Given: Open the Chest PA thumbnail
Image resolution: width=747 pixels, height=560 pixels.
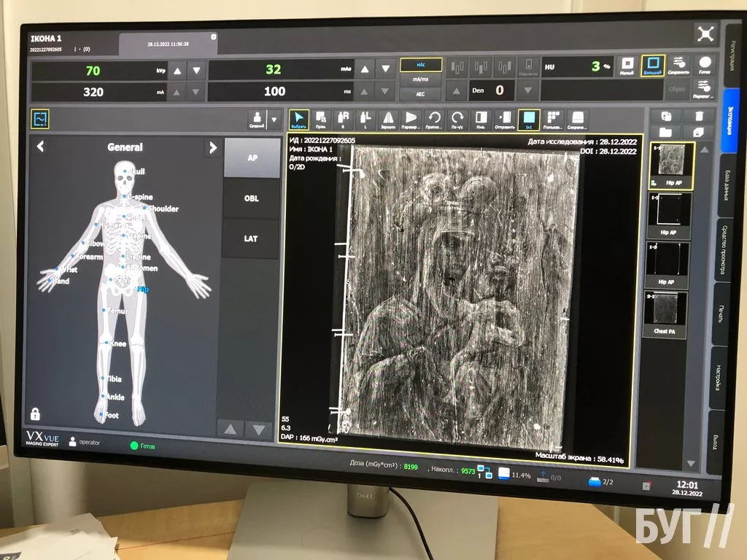Looking at the screenshot, I should coord(667,314).
